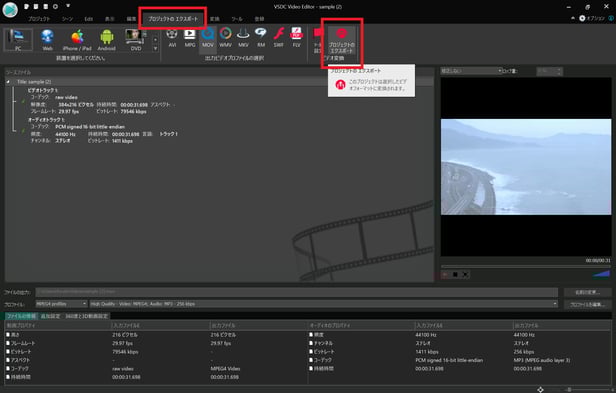
Task: Click the play button under the preview
Action: (445, 275)
